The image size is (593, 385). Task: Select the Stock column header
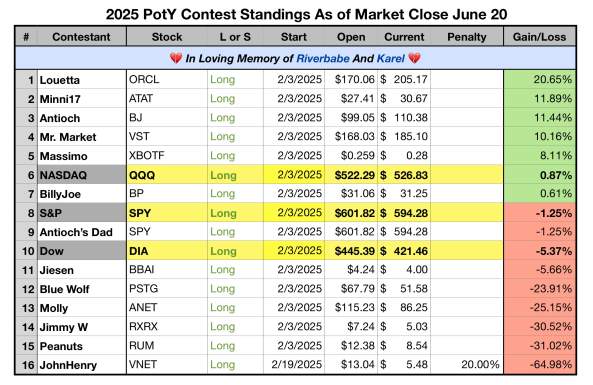coord(167,37)
